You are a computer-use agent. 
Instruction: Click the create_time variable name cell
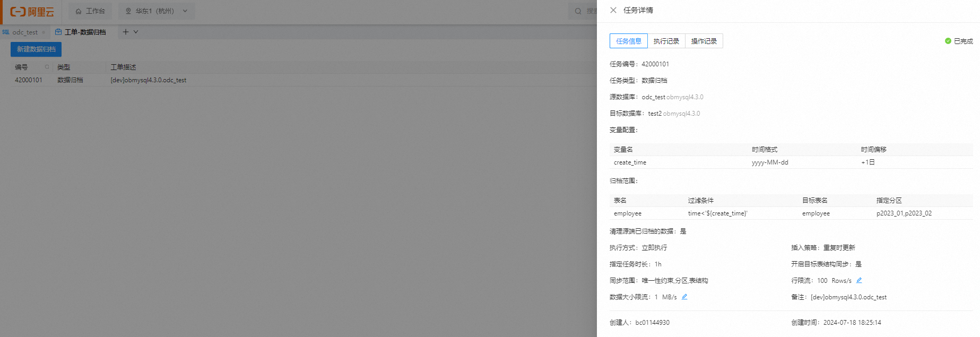coord(630,162)
